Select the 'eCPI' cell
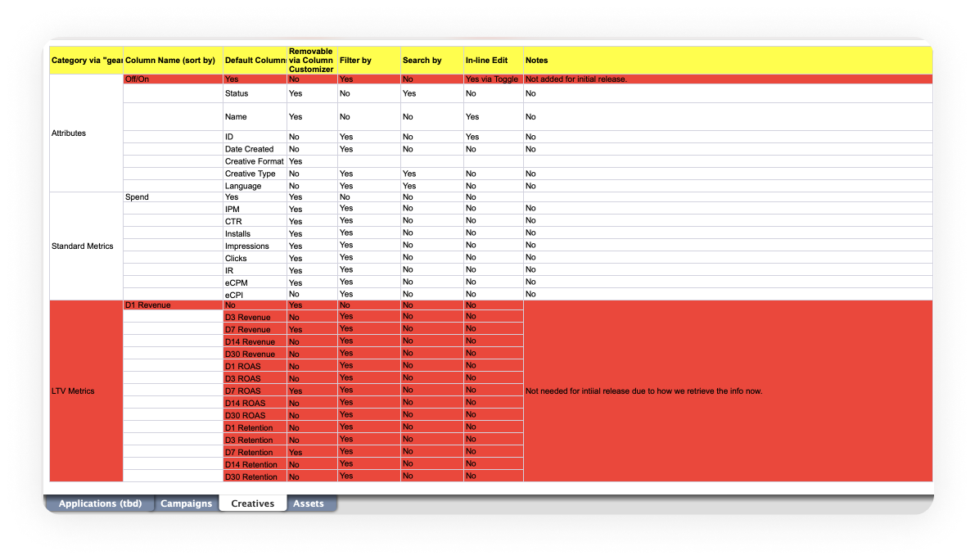 (255, 295)
